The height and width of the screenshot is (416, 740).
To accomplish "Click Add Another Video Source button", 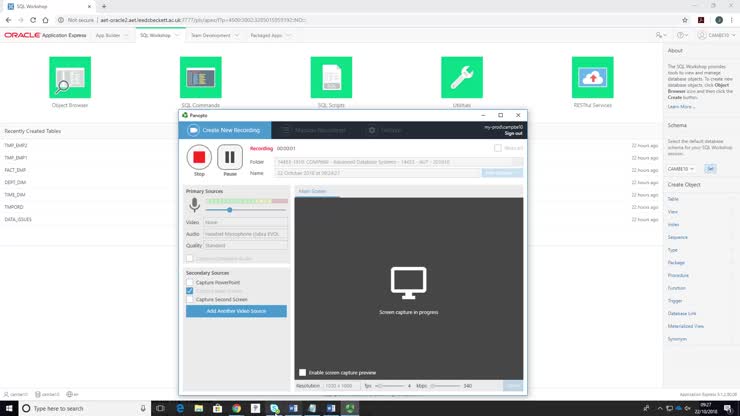I will point(236,311).
